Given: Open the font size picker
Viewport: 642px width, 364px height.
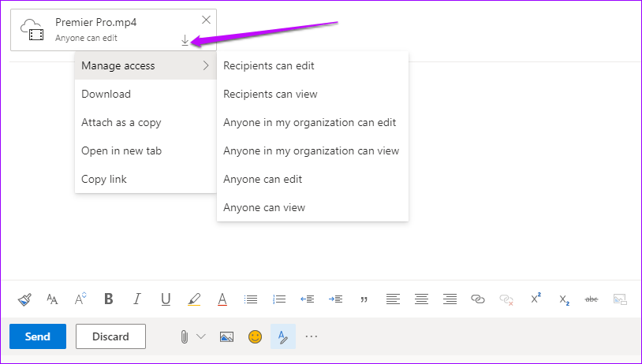Looking at the screenshot, I should point(52,299).
